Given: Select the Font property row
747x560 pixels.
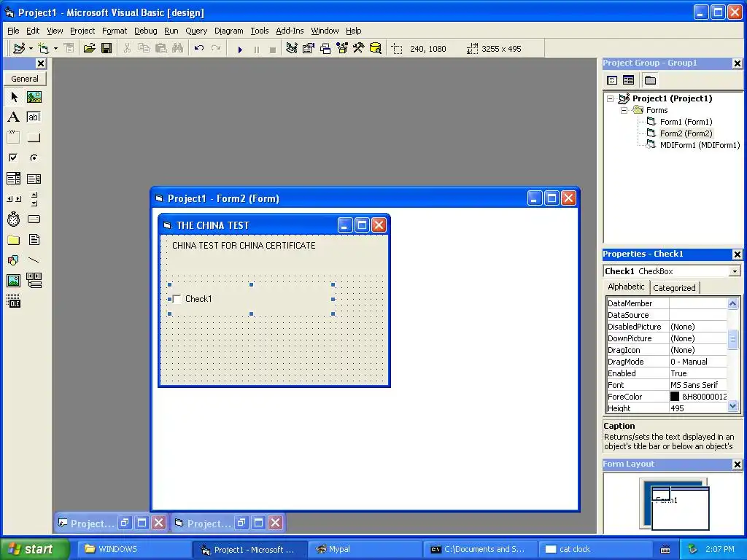Looking at the screenshot, I should (x=667, y=385).
